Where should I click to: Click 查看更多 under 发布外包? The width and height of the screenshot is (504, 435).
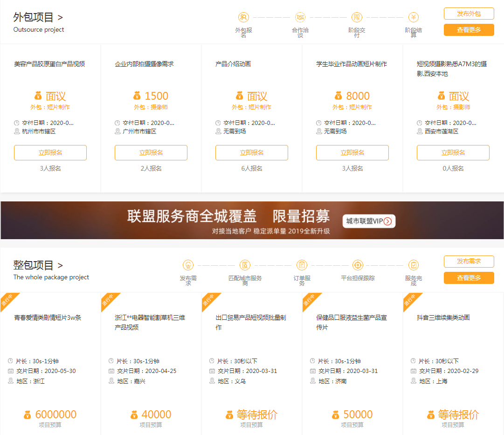[x=469, y=29]
